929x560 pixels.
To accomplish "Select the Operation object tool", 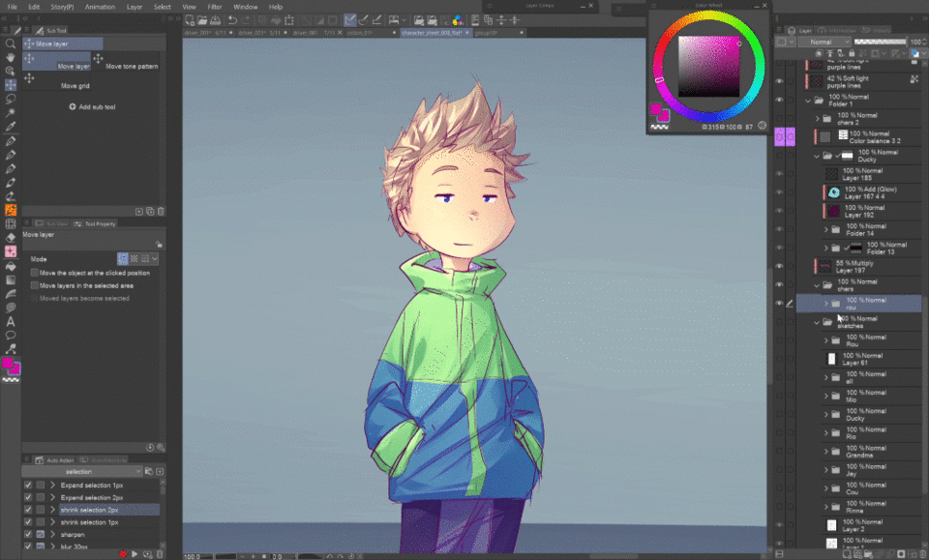I will pos(10,71).
